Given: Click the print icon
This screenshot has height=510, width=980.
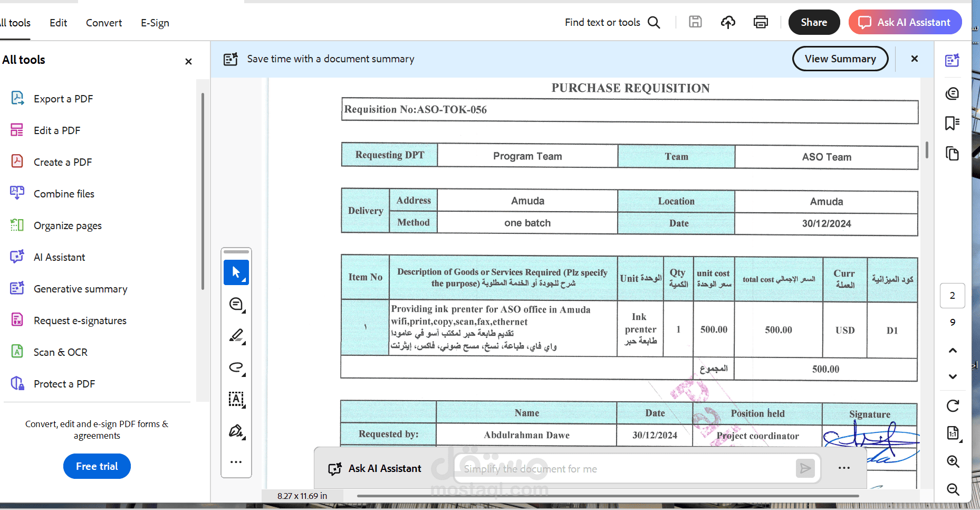Looking at the screenshot, I should point(761,22).
